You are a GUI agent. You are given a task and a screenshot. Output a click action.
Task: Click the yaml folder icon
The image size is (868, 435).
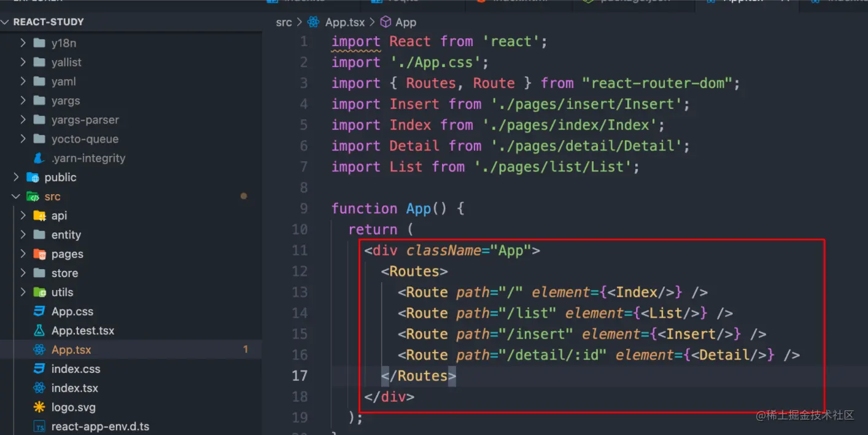[x=39, y=81]
